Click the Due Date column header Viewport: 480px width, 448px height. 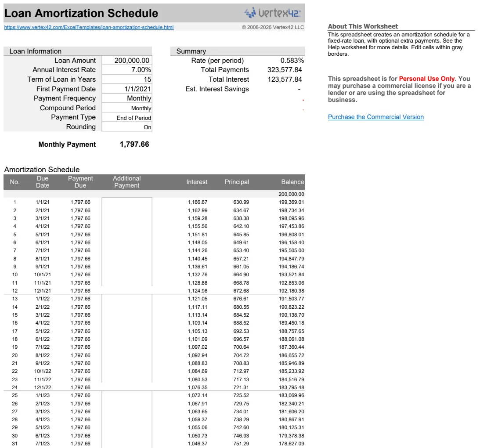click(43, 182)
